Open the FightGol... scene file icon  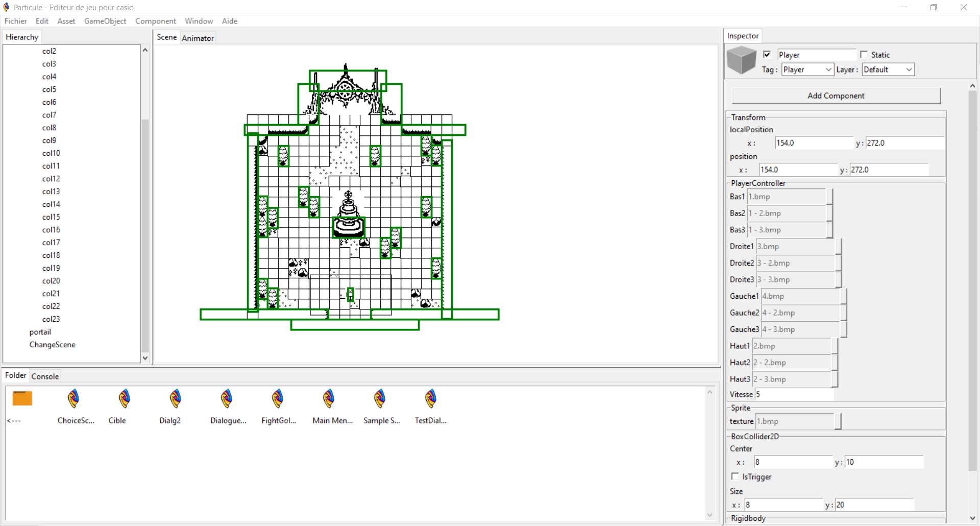coord(278,399)
